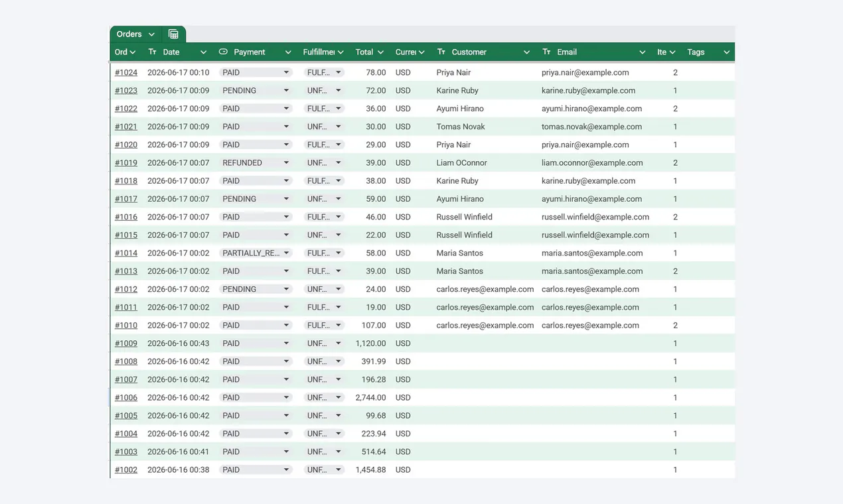This screenshot has width=843, height=504.
Task: Open the fulfillment dropdown for order #1021
Action: coord(339,127)
